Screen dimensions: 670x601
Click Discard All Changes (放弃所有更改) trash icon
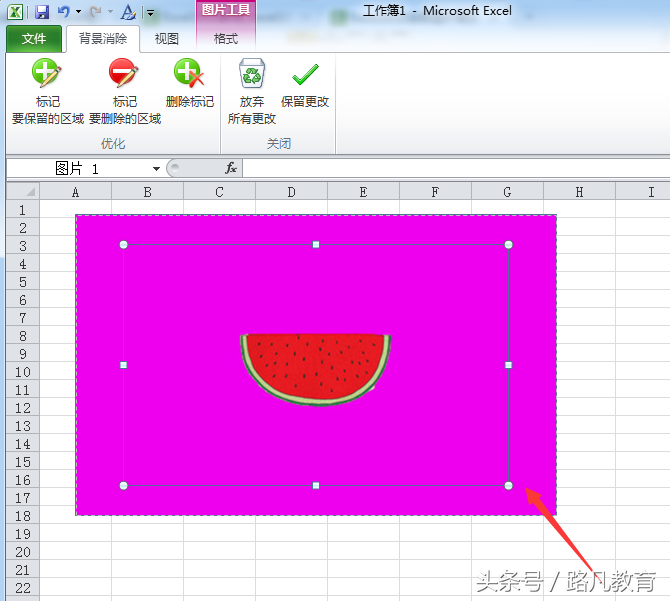(x=252, y=73)
